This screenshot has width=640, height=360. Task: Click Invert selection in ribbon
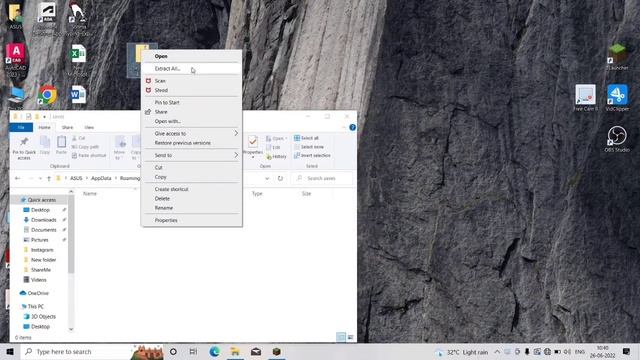(x=312, y=156)
